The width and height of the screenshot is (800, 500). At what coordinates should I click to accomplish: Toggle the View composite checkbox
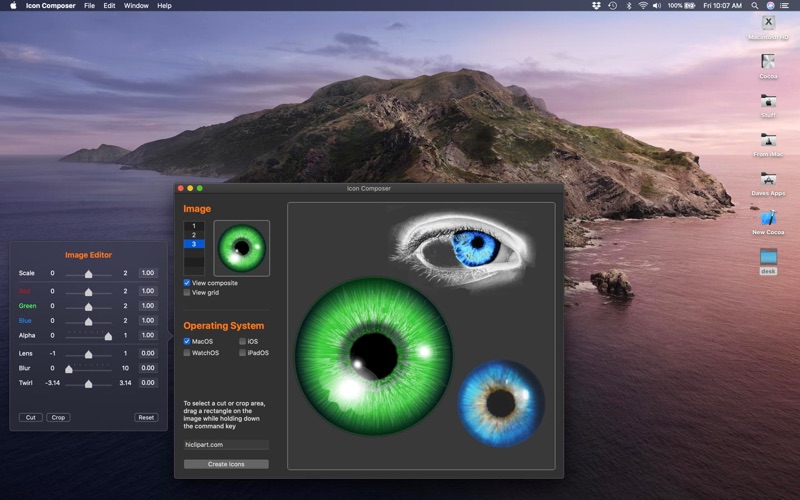tap(187, 283)
